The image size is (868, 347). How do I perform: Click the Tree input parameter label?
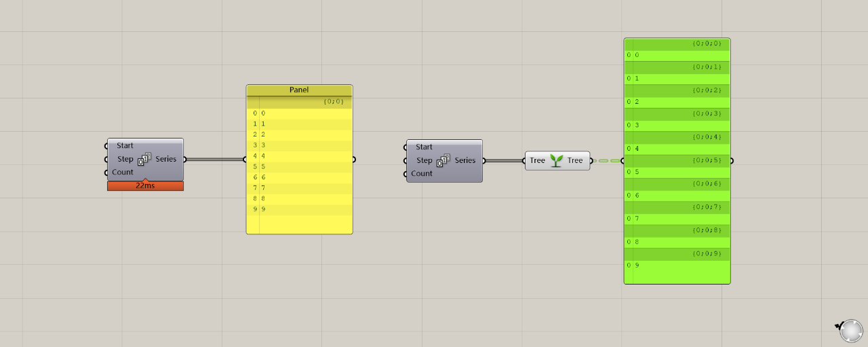tap(537, 161)
